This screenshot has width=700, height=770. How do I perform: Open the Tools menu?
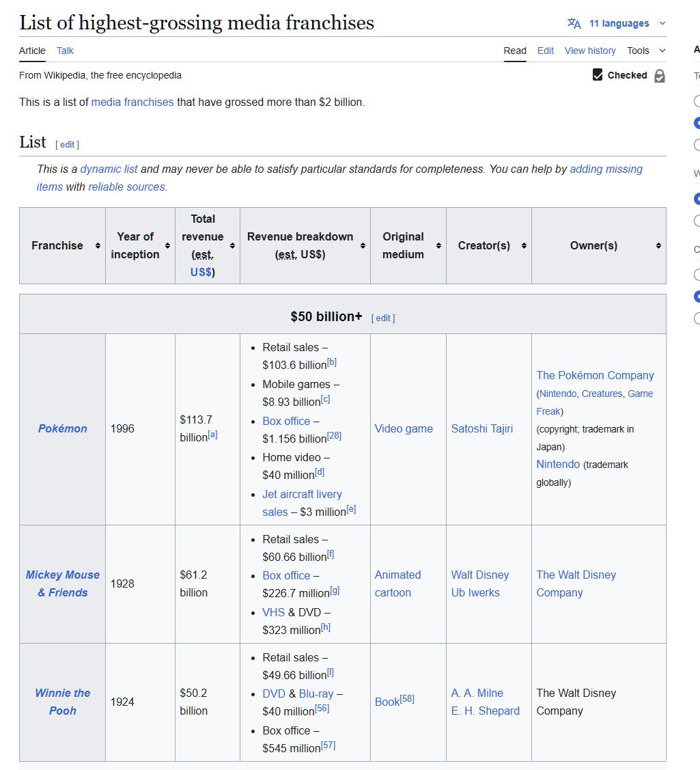pyautogui.click(x=638, y=51)
